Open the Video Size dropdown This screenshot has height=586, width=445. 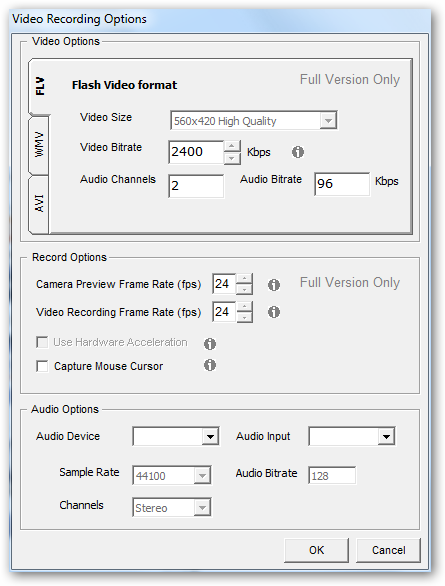(254, 121)
